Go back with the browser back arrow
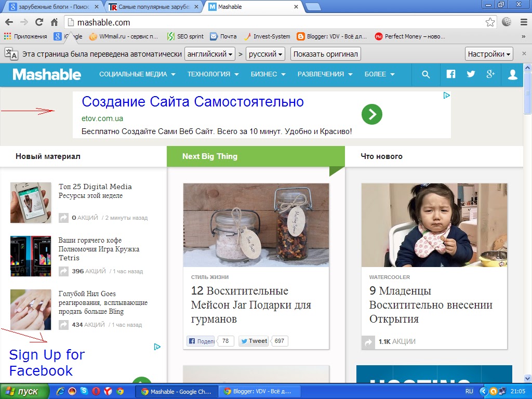This screenshot has width=532, height=399. [x=9, y=22]
